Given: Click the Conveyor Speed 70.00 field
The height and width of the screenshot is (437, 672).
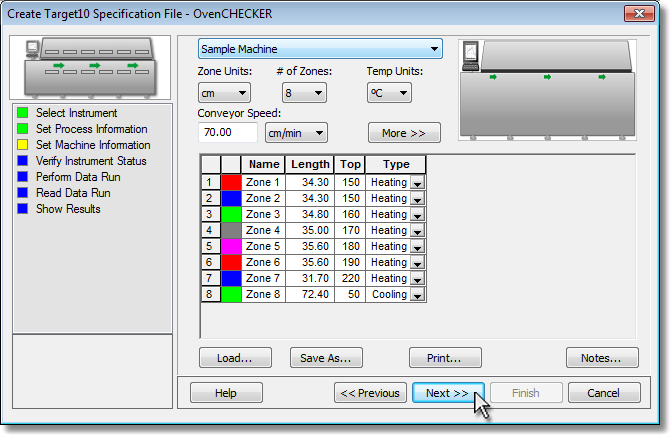Looking at the screenshot, I should click(228, 132).
